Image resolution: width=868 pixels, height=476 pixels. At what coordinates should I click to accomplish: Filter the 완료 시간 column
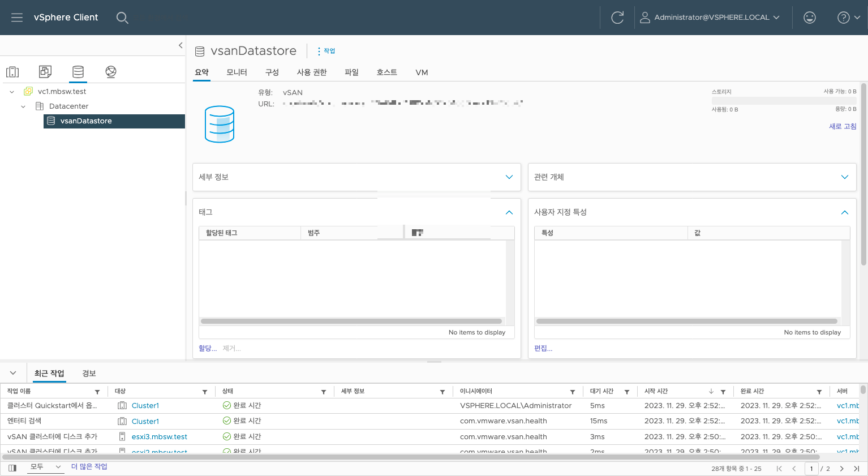[x=819, y=392]
